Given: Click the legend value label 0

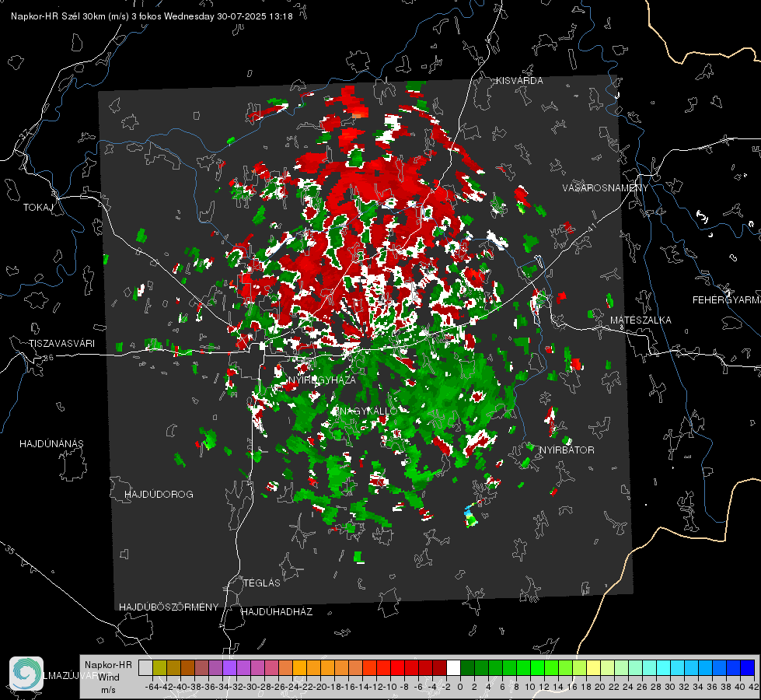Looking at the screenshot, I should coord(460,687).
